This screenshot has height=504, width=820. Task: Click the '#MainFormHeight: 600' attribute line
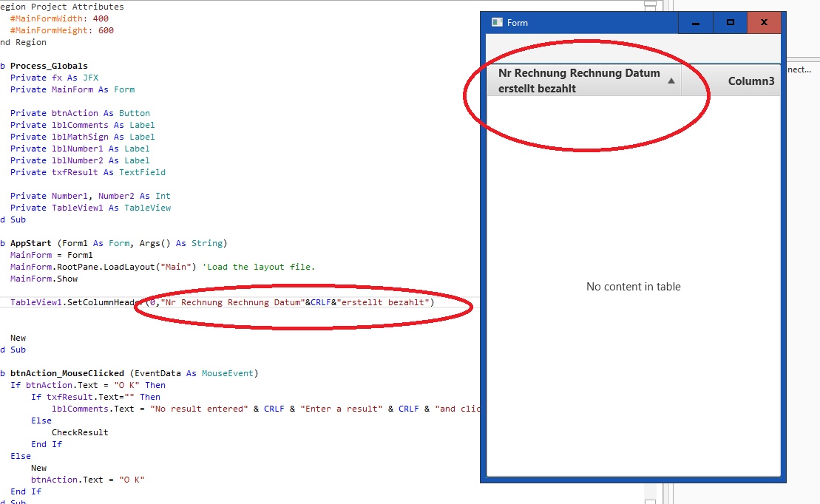click(62, 30)
